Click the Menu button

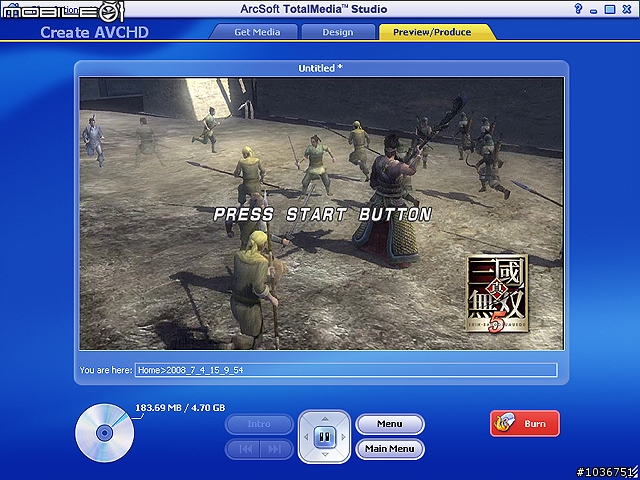point(390,424)
